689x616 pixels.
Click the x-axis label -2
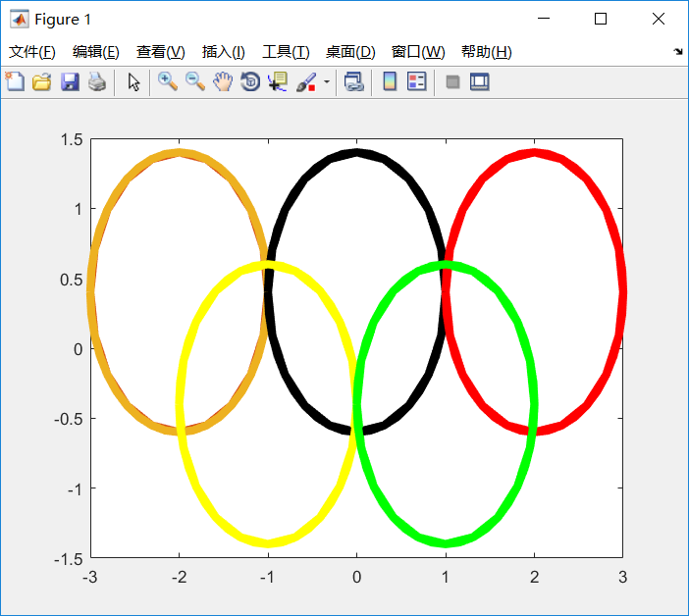point(180,577)
